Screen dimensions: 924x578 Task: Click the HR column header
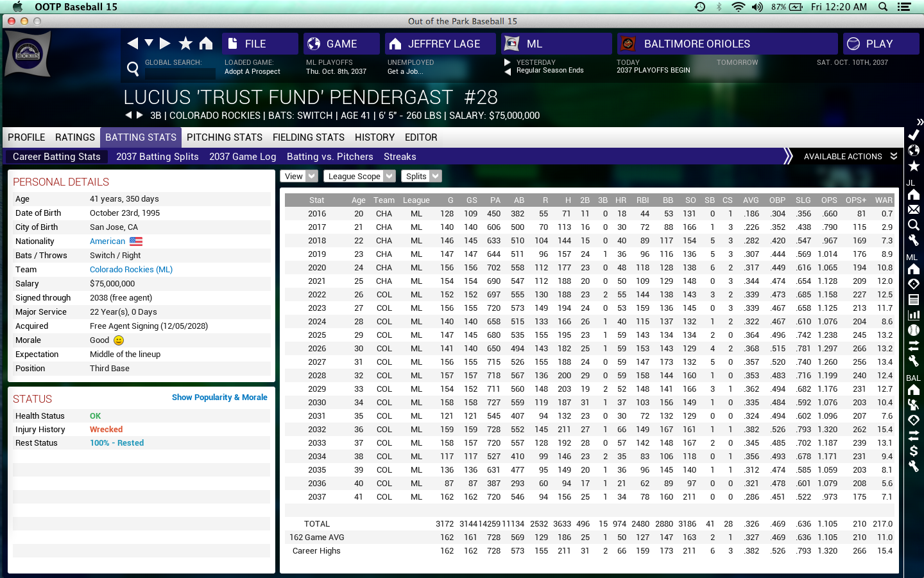pos(620,200)
